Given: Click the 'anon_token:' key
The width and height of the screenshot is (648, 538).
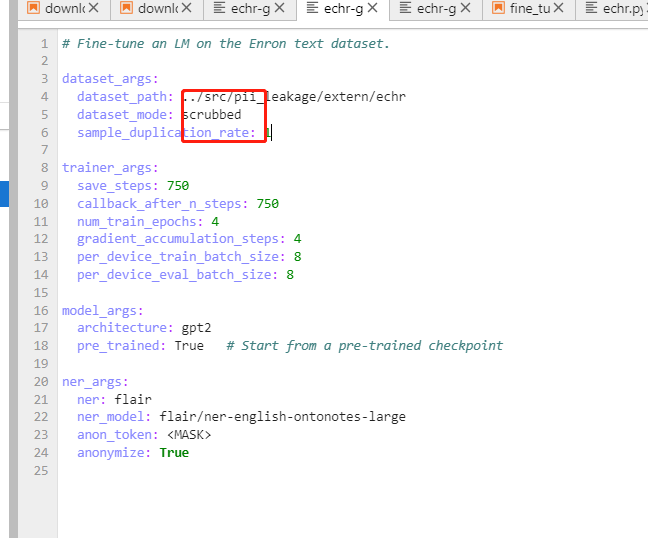Looking at the screenshot, I should (x=118, y=435).
